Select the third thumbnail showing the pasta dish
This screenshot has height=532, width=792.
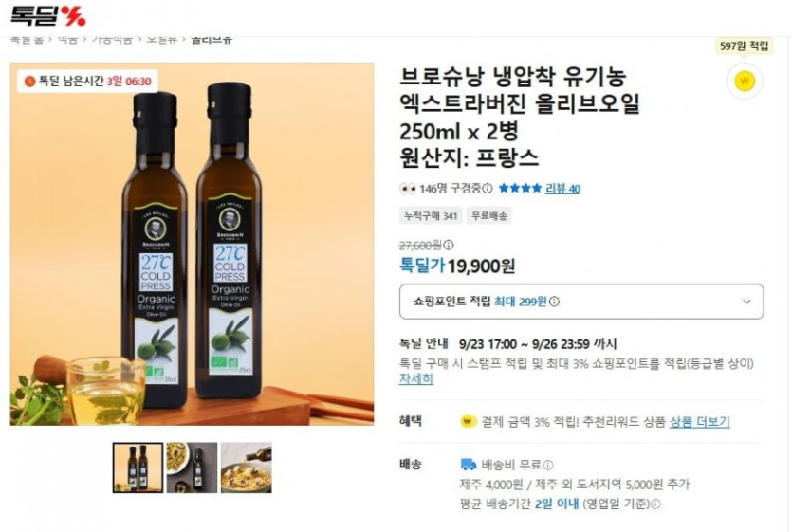point(246,468)
